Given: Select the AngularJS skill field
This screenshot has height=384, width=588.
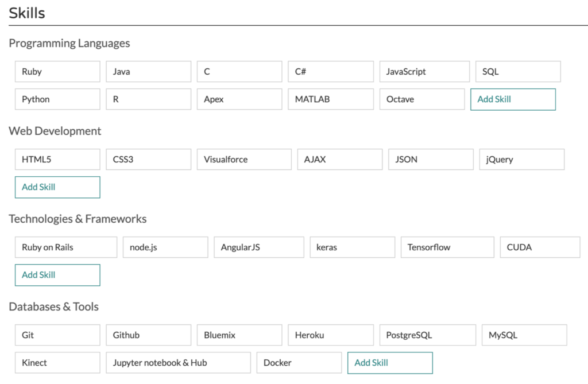Looking at the screenshot, I should 259,247.
